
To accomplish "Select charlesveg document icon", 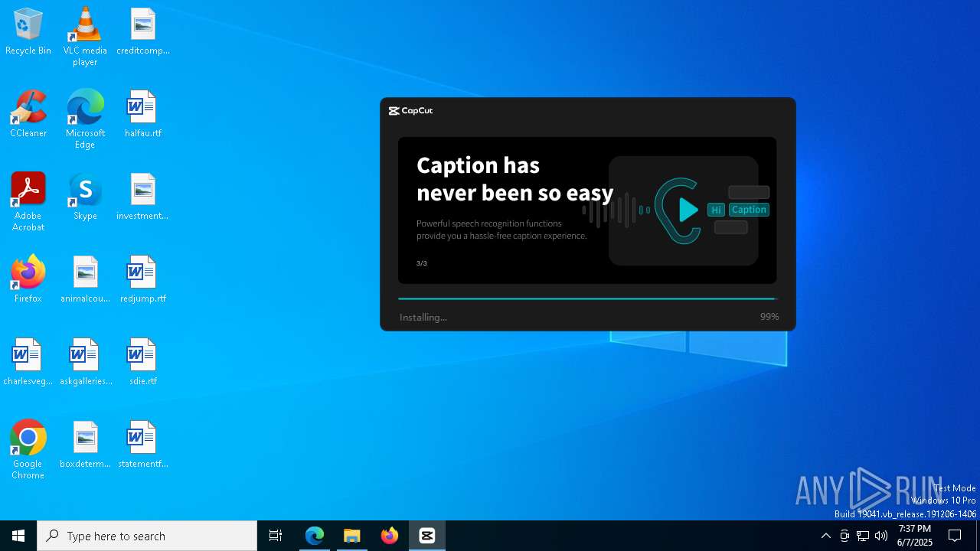I will [28, 363].
